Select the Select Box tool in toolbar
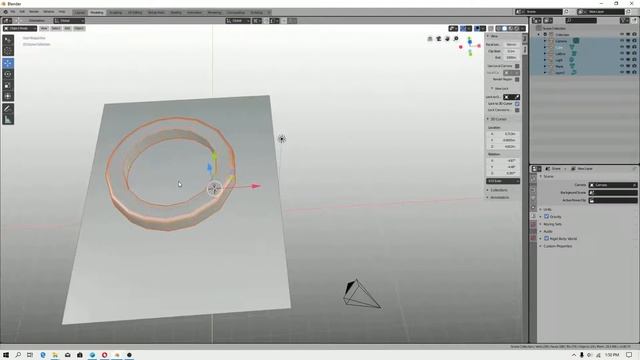The image size is (640, 360). click(8, 40)
